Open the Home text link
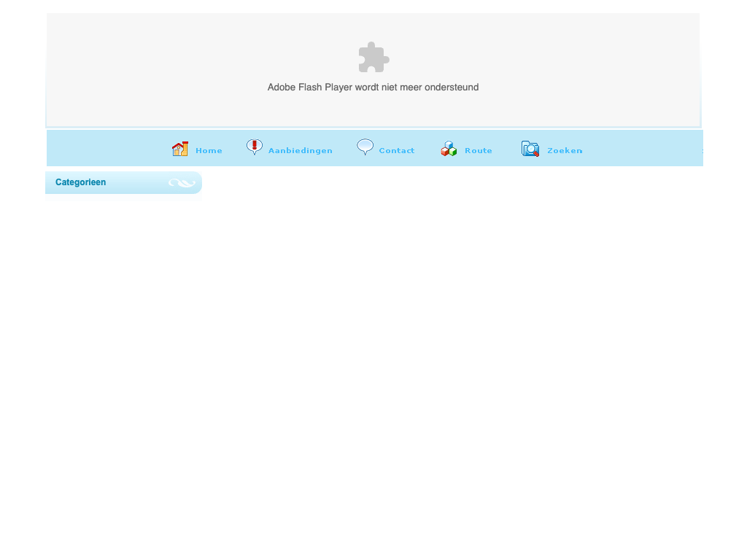Viewport: 747px width, 560px height. pyautogui.click(x=209, y=151)
